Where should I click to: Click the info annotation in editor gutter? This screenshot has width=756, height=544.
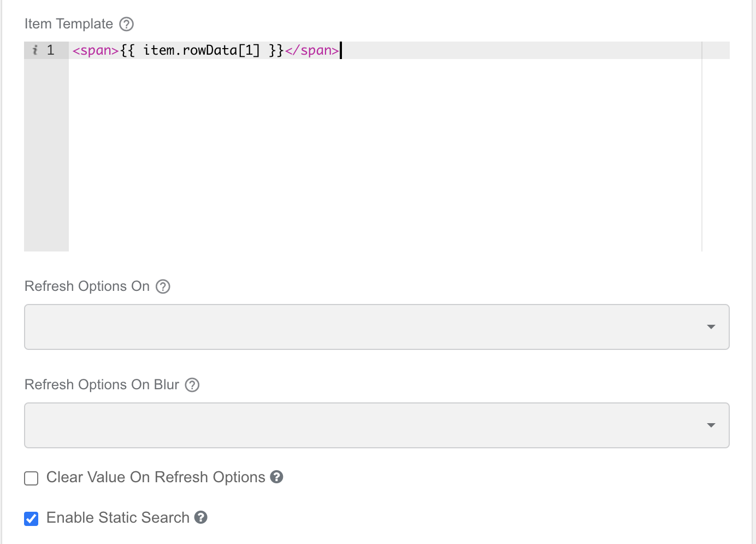point(35,50)
